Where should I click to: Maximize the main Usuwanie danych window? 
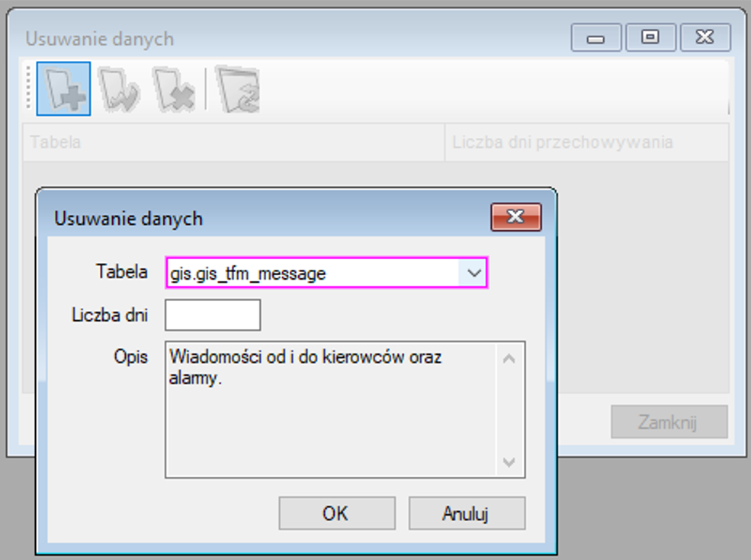650,37
